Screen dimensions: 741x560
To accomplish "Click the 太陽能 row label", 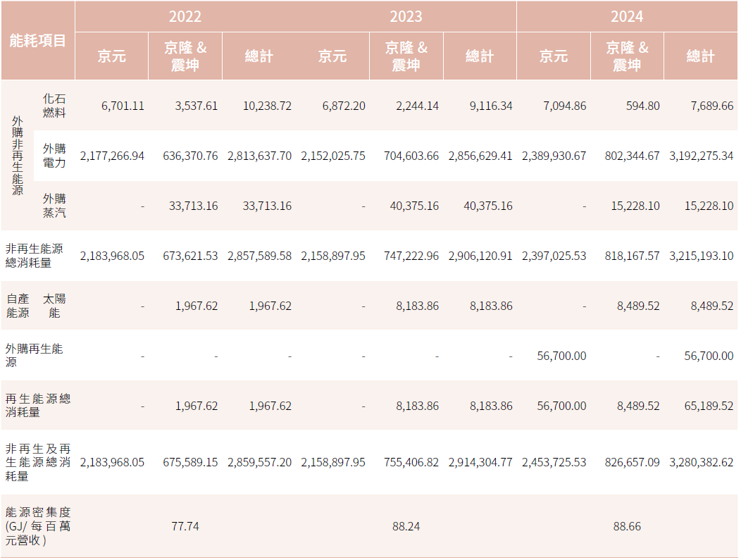I will click(x=54, y=306).
